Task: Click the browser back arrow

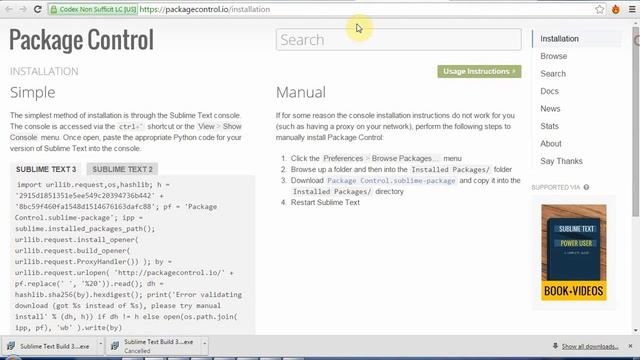Action: 9,9
